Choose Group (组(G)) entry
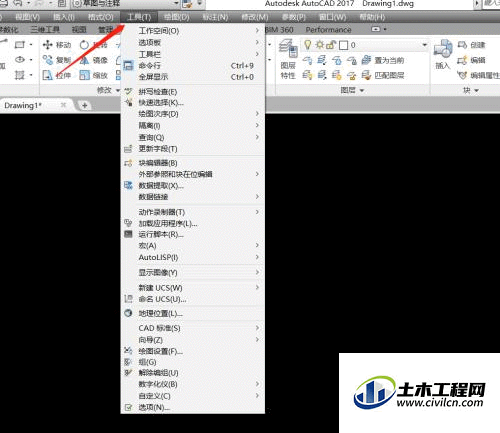Image resolution: width=500 pixels, height=433 pixels. pos(193,362)
